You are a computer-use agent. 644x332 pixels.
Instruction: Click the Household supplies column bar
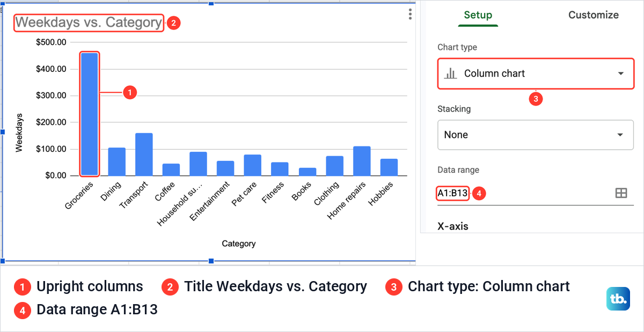(198, 164)
